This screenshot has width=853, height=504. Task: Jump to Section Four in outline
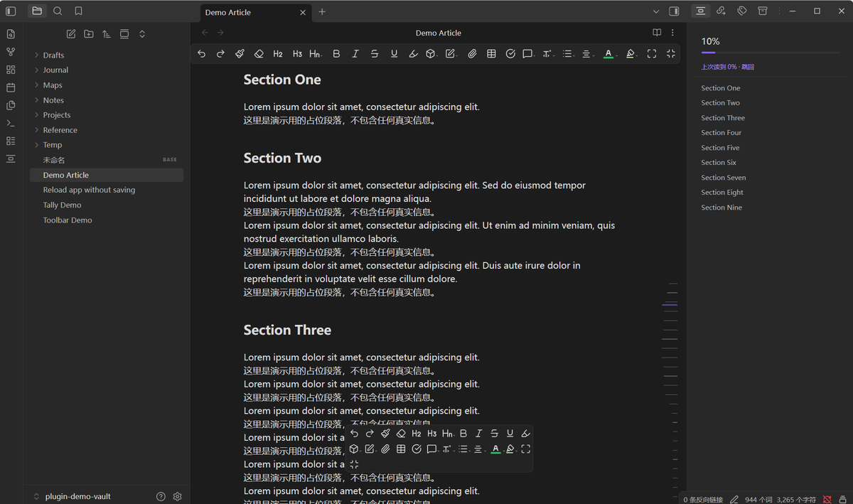point(721,133)
